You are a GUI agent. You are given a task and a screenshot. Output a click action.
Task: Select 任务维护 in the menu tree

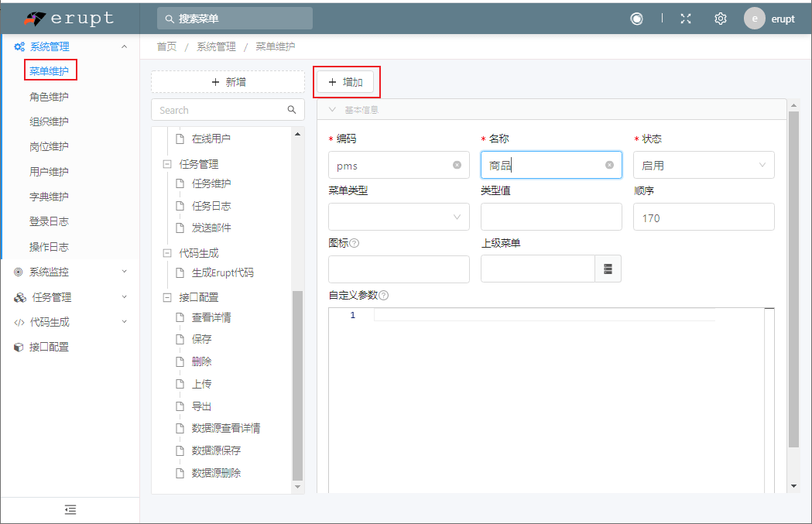point(211,183)
